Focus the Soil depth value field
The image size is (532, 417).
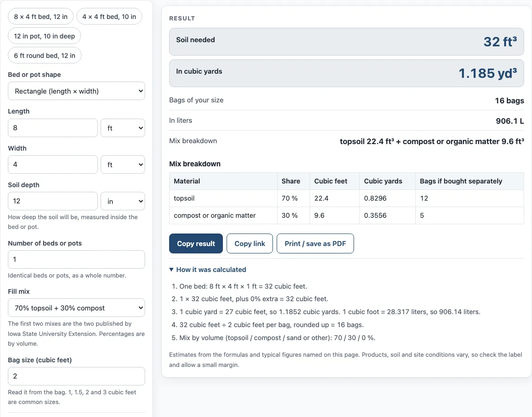click(52, 201)
